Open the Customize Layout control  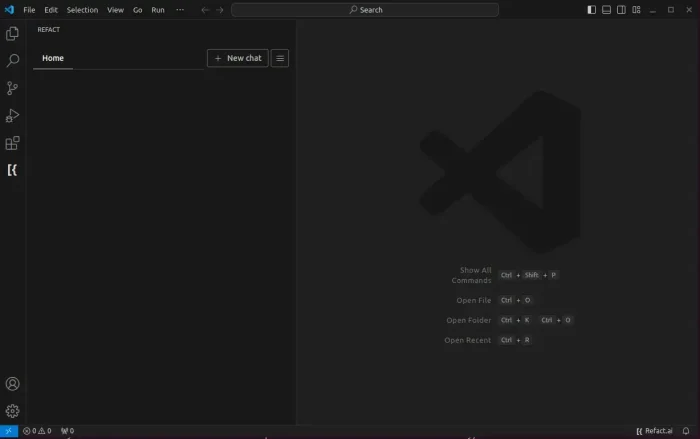click(x=636, y=10)
